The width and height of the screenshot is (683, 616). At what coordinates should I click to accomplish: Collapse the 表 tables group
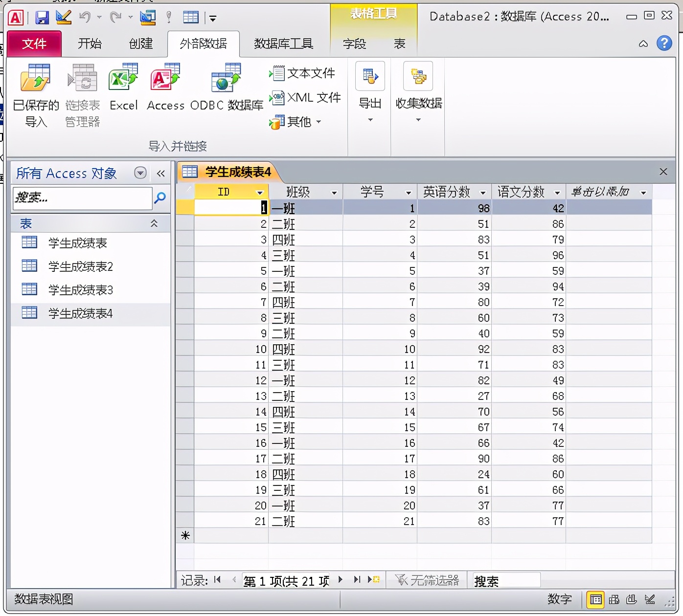click(154, 223)
